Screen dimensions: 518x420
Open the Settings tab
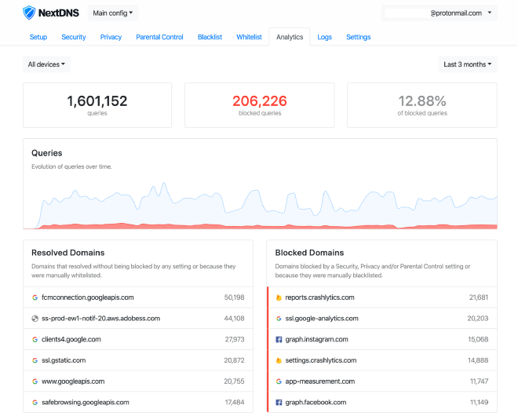point(358,37)
